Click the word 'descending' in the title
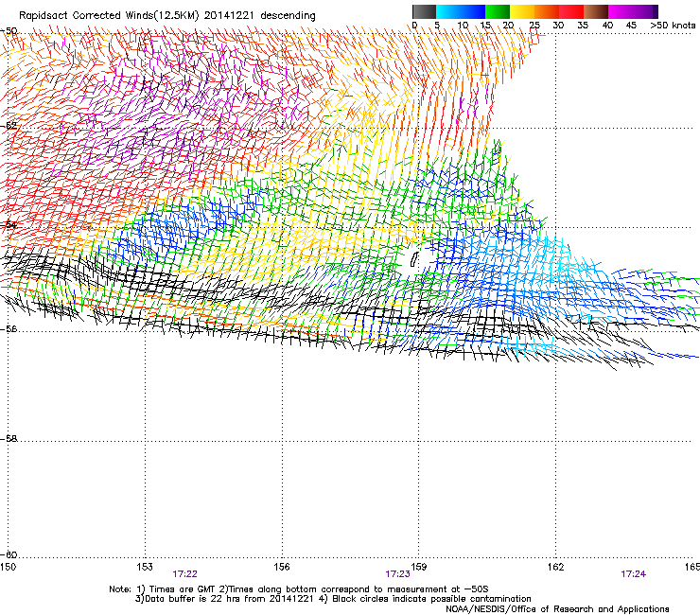 click(x=288, y=16)
